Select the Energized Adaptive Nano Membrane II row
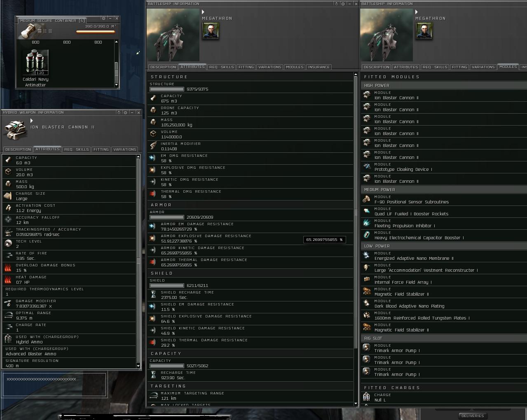The image size is (527, 420). tap(444, 256)
